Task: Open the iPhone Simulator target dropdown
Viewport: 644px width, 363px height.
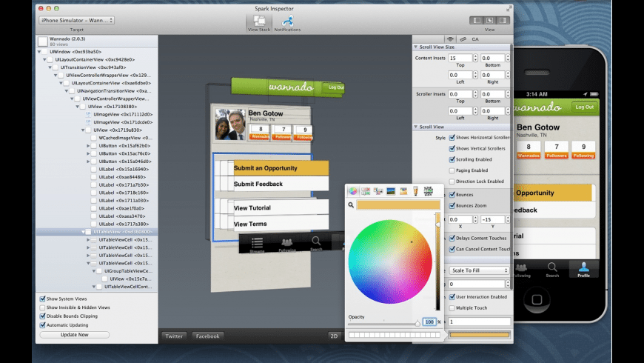Action: click(x=76, y=20)
